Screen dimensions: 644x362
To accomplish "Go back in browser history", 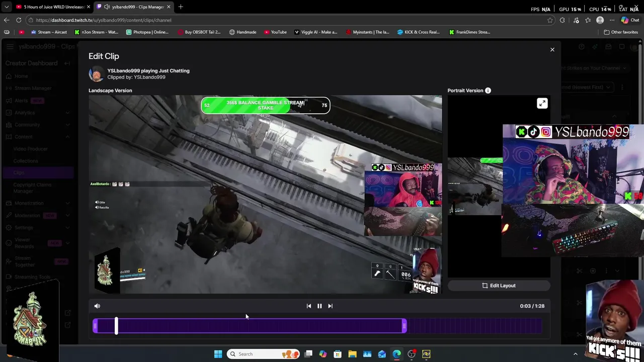I will coord(6,20).
